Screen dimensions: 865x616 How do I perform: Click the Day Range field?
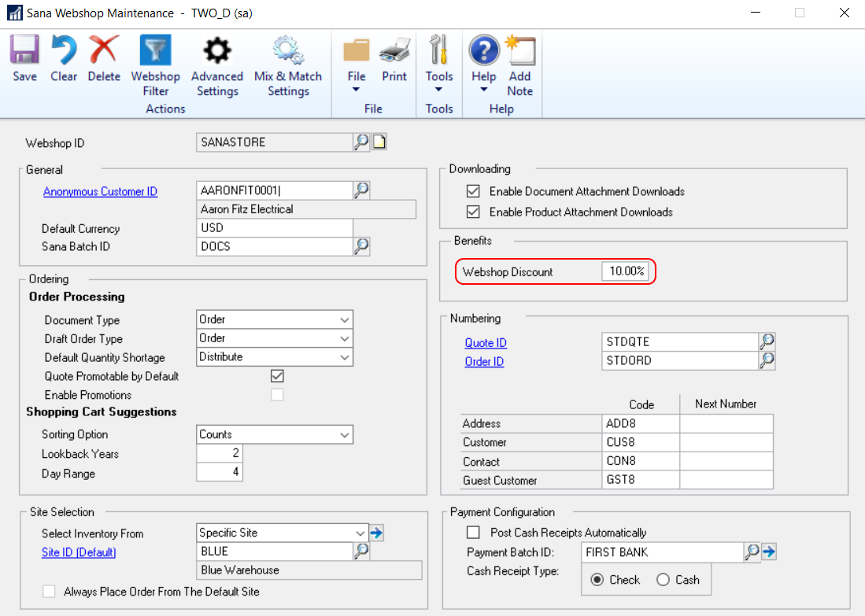[x=220, y=472]
